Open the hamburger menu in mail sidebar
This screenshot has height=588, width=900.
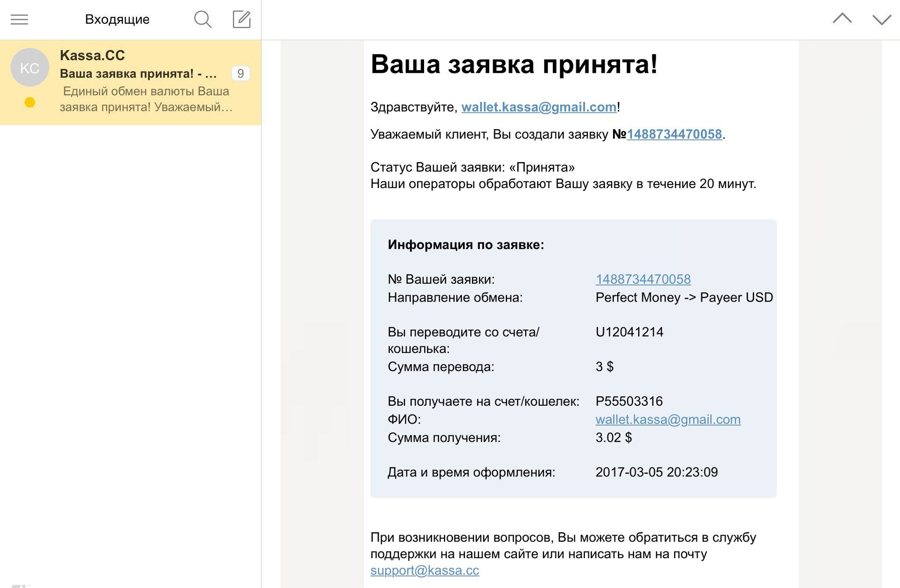tap(19, 19)
